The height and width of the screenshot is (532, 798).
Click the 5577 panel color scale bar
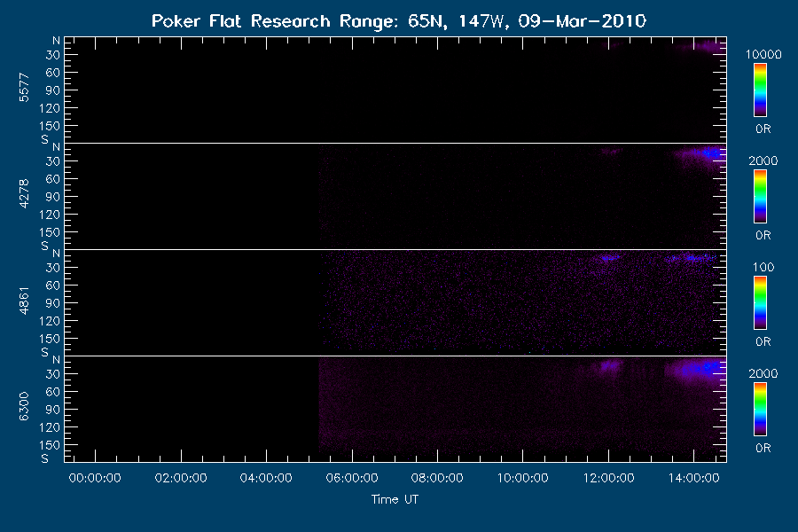pos(761,90)
